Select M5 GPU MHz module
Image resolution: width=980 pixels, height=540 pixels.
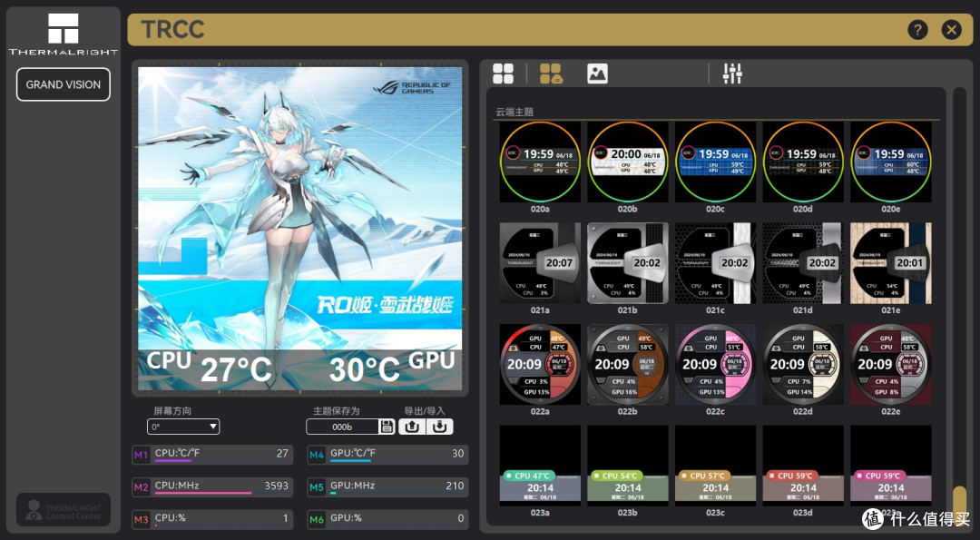point(387,486)
